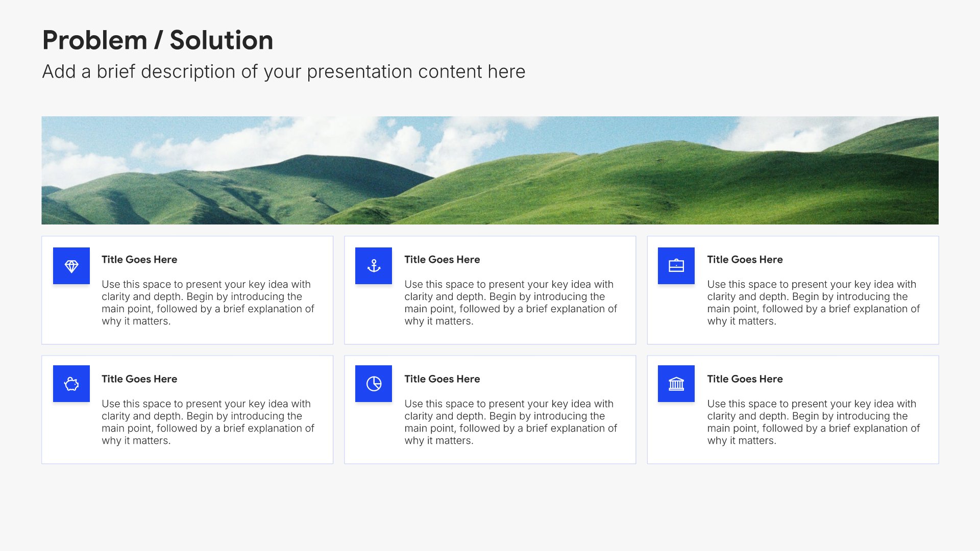Select 'Title Goes Here' beside the anchor icon
Screen dimensions: 980x551
click(442, 260)
